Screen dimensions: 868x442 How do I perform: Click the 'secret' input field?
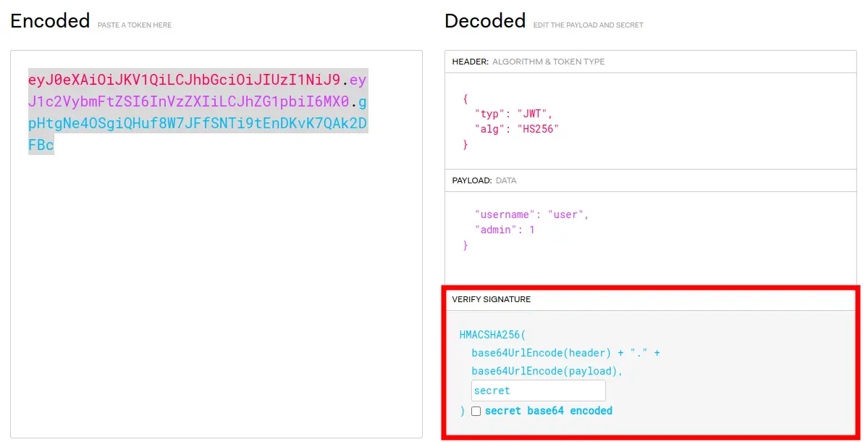(539, 391)
